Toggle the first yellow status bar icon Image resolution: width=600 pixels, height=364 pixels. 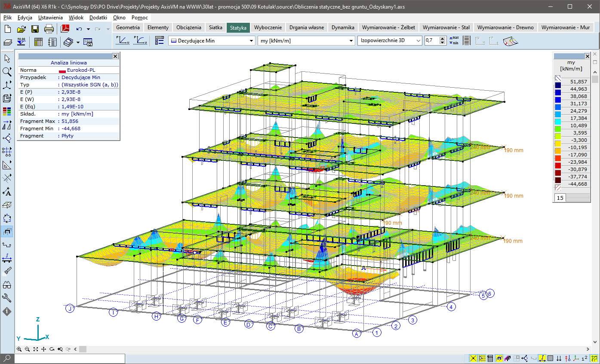pyautogui.click(x=473, y=358)
